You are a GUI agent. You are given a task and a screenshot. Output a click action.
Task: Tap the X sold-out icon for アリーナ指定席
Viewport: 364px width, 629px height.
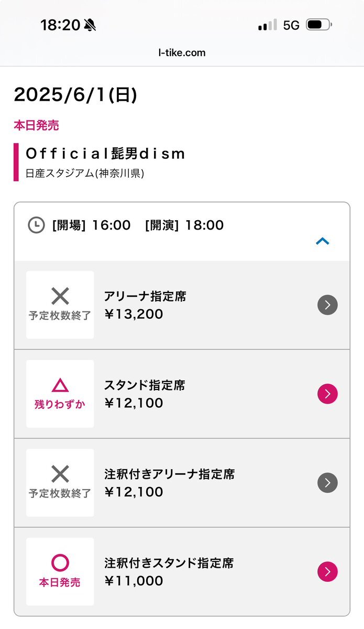click(x=60, y=297)
